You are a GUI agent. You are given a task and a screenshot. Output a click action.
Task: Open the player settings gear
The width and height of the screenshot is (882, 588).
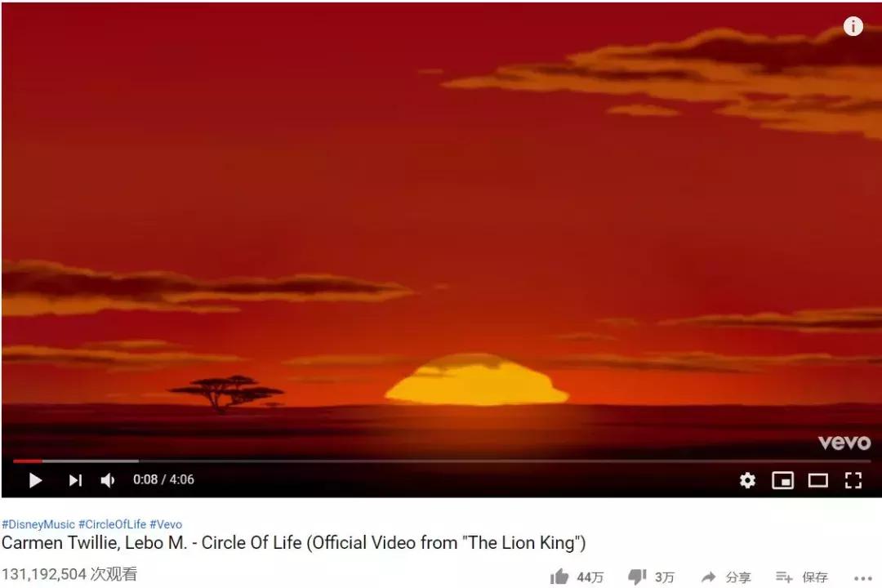coord(747,480)
